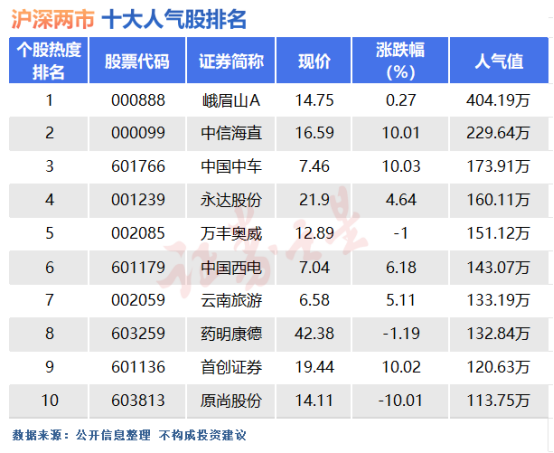
Task: Click rank number 10
Action: [49, 401]
